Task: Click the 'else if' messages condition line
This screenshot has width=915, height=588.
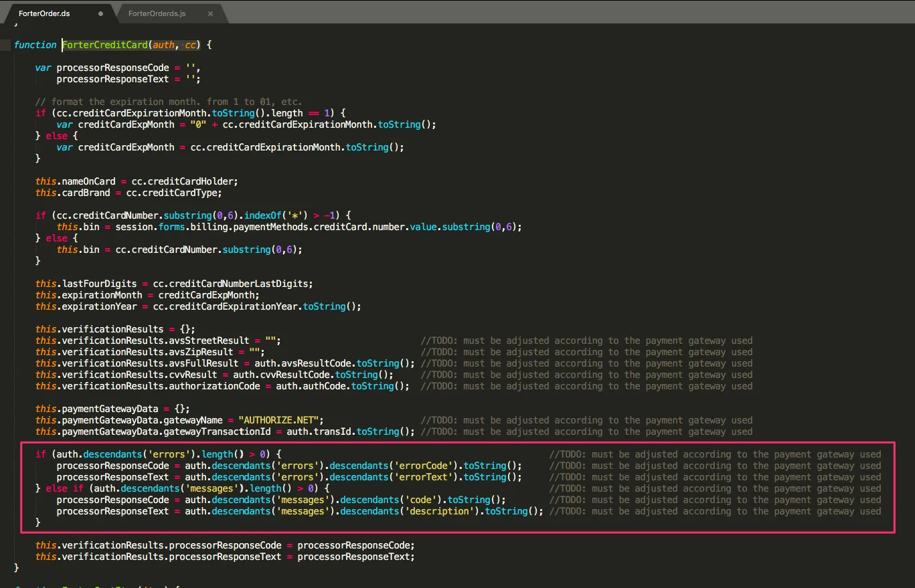Action: [x=182, y=488]
